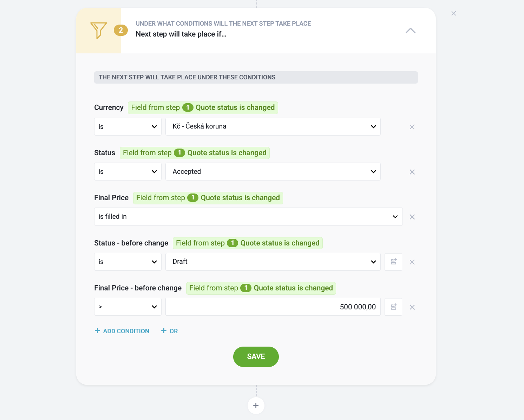The width and height of the screenshot is (524, 420).
Task: Open the Draft status value dropdown
Action: coord(273,262)
